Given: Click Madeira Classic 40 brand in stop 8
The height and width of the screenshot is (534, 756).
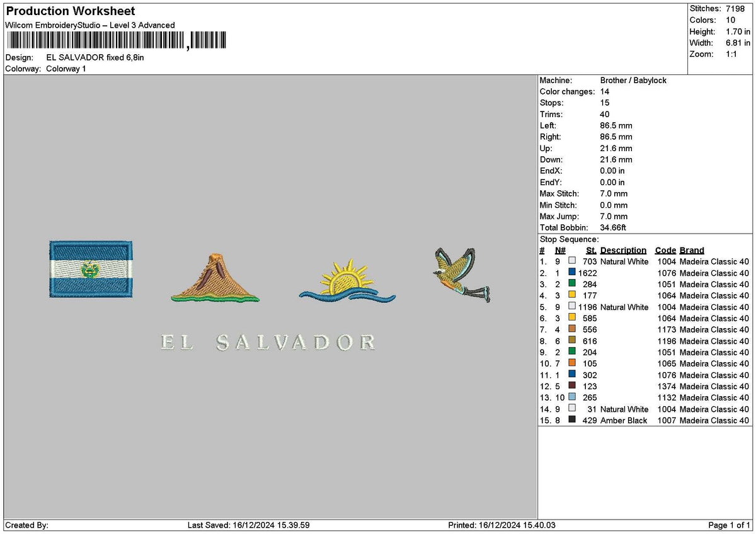Looking at the screenshot, I should point(714,341).
